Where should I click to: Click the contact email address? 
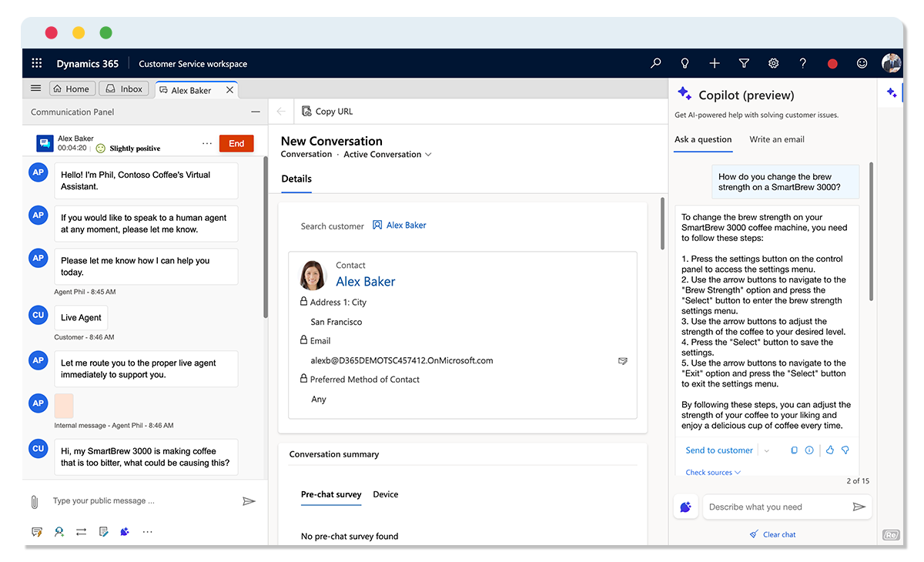point(402,360)
